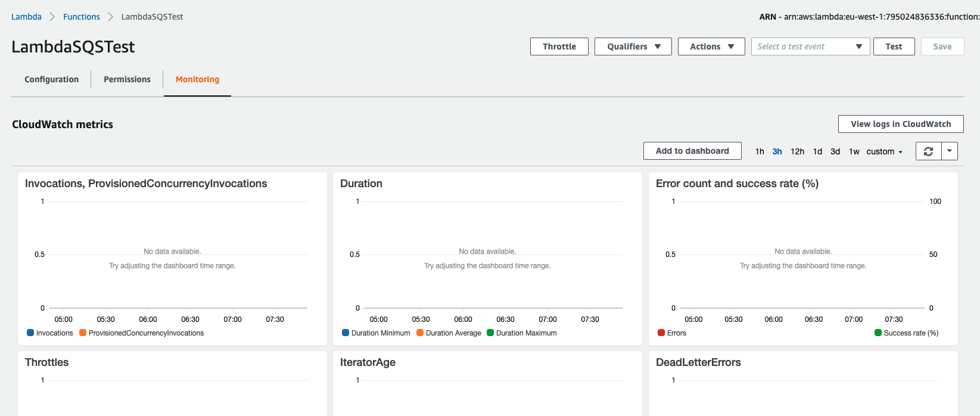Open the Qualifiers dropdown

pyautogui.click(x=633, y=46)
